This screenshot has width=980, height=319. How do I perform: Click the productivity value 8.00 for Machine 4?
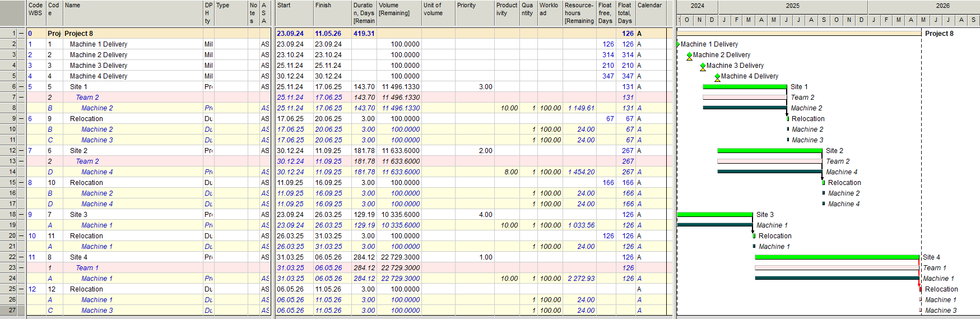pyautogui.click(x=511, y=172)
